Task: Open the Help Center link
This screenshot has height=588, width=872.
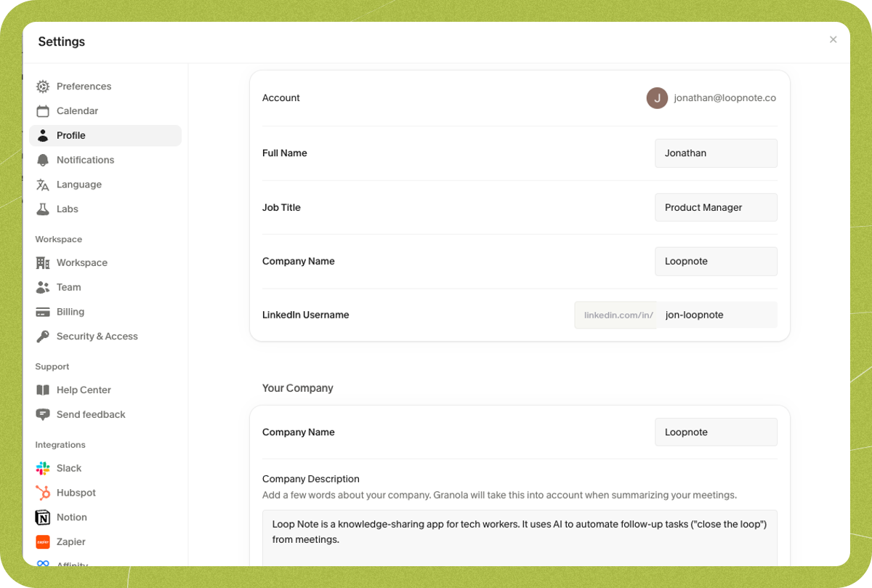Action: tap(84, 390)
